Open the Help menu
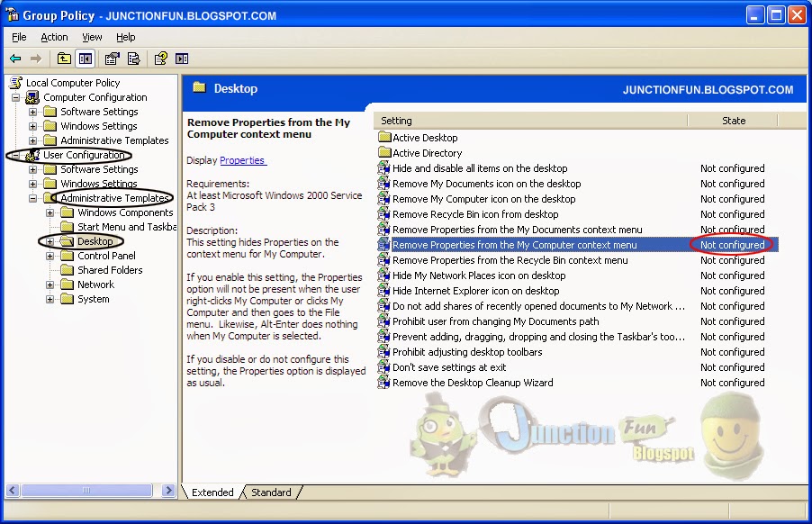 tap(126, 37)
